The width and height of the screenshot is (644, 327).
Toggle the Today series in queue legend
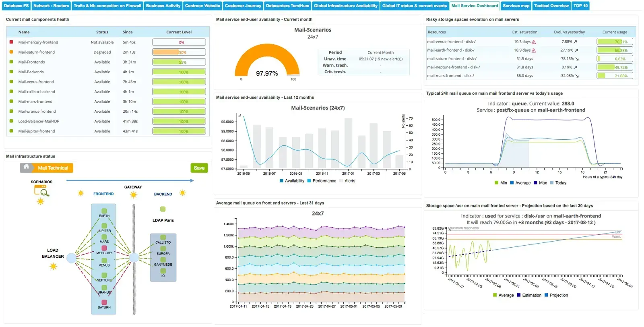[558, 183]
